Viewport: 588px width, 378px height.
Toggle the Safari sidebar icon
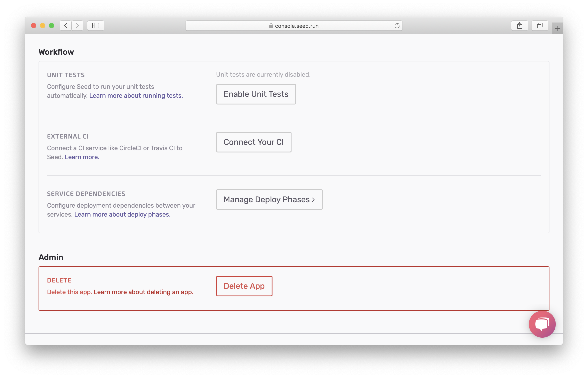(x=95, y=26)
